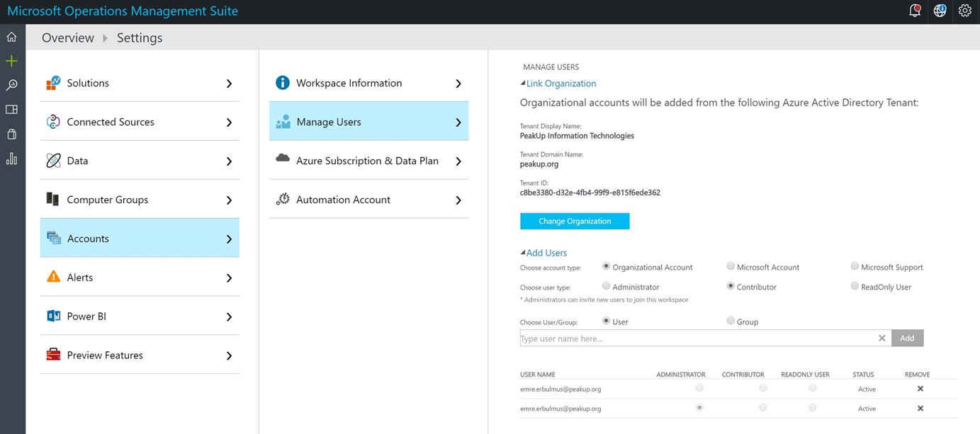Click the READONLY USER column header
The image size is (980, 434).
click(x=805, y=375)
